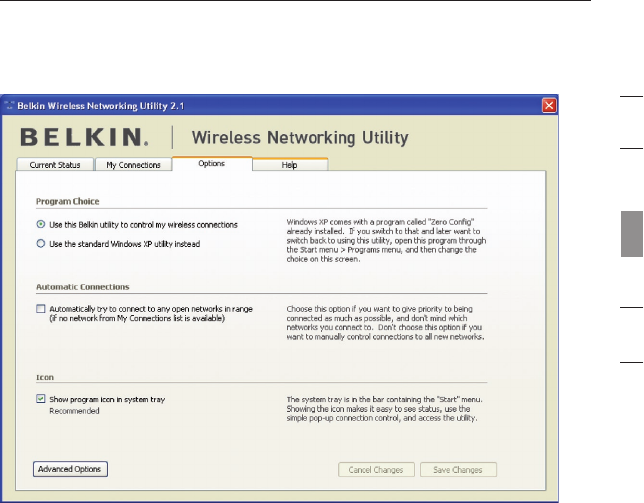Click the 'Choose this option if you want' description
This screenshot has height=503, width=644.
[385, 322]
